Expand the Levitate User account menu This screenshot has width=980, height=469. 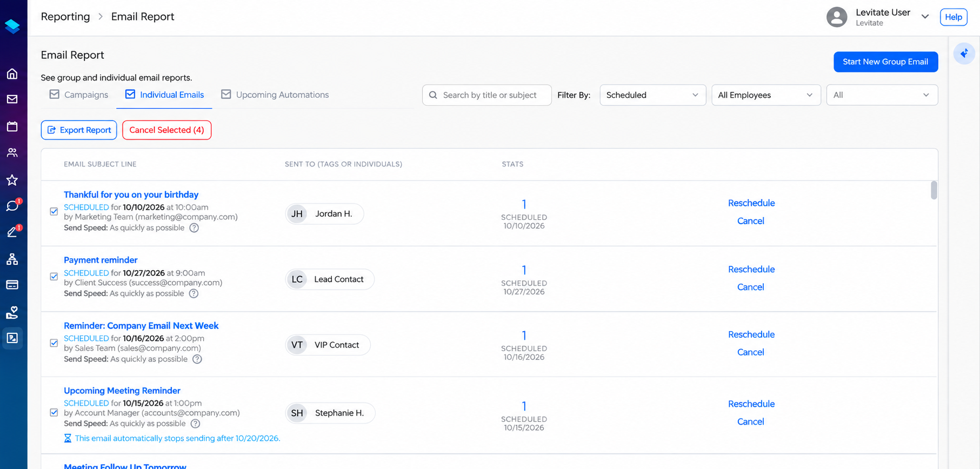[x=925, y=17]
